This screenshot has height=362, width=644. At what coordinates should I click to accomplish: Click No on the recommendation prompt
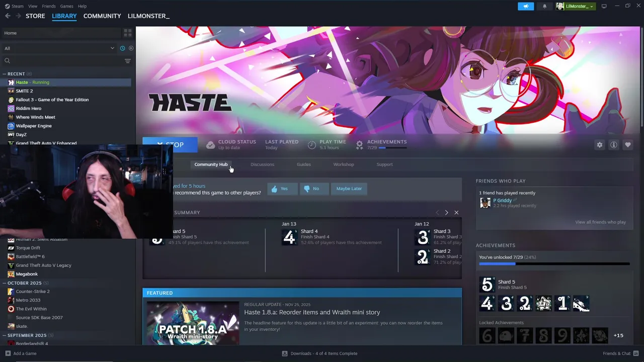(314, 189)
